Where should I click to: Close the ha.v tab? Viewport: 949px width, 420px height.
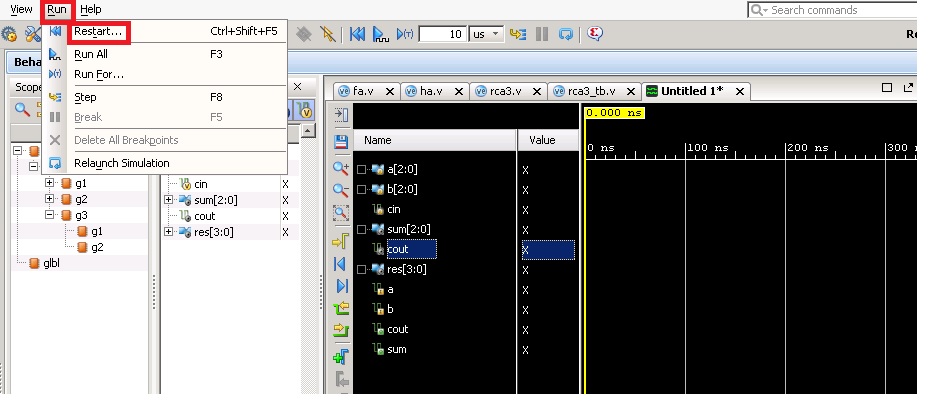pyautogui.click(x=459, y=91)
